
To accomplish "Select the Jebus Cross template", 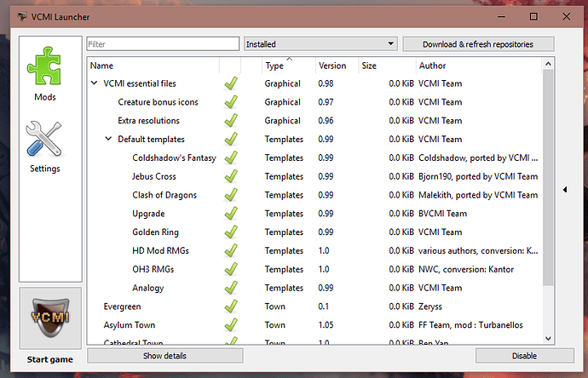I will (x=314, y=176).
